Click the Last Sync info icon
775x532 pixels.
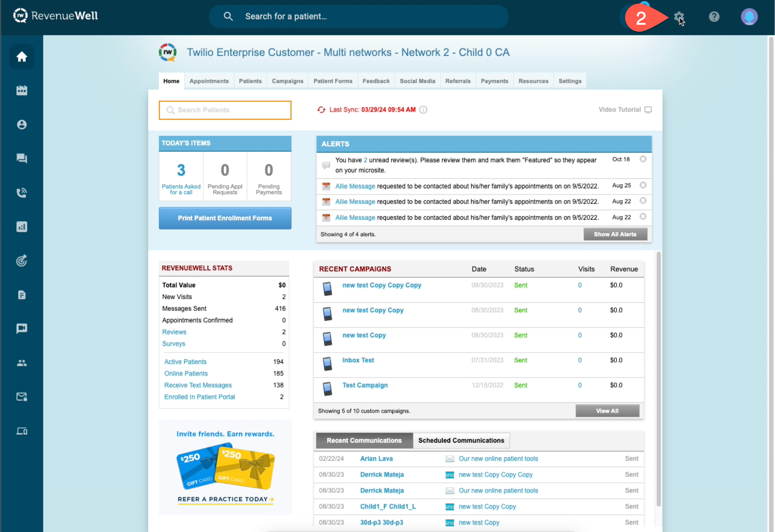point(423,110)
